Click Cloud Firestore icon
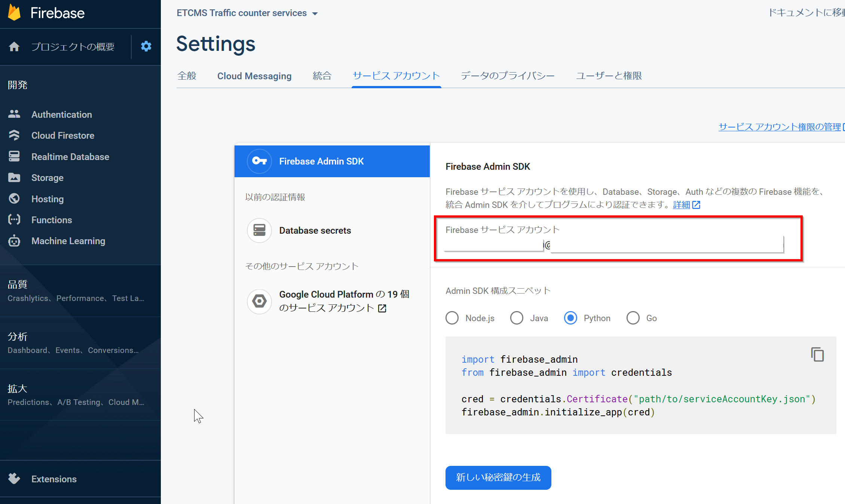This screenshot has width=845, height=504. (14, 135)
